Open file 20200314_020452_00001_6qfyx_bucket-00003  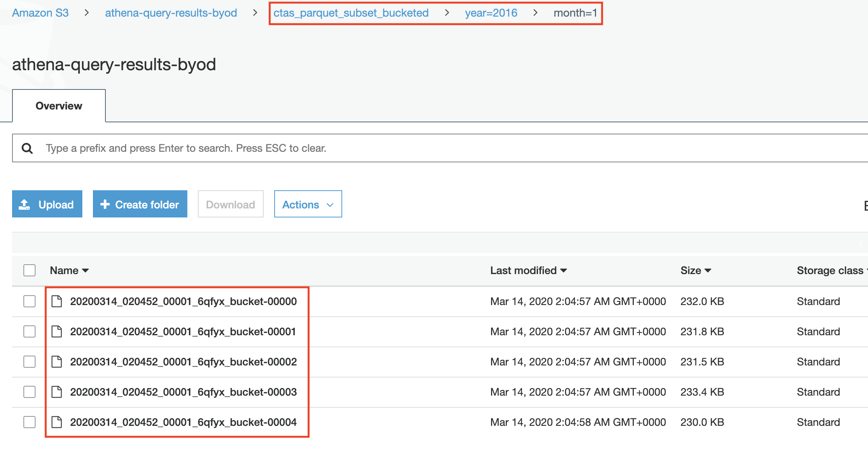184,392
